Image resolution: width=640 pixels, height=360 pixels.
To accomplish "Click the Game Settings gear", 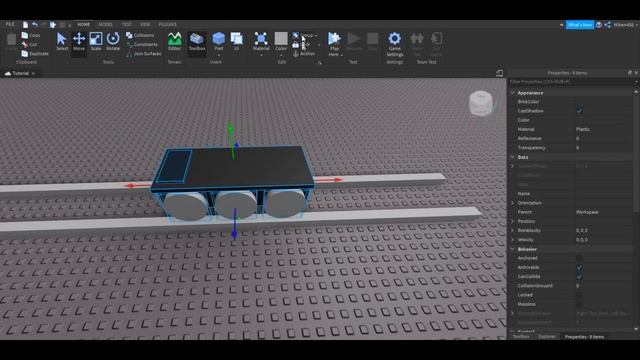I will (x=395, y=44).
